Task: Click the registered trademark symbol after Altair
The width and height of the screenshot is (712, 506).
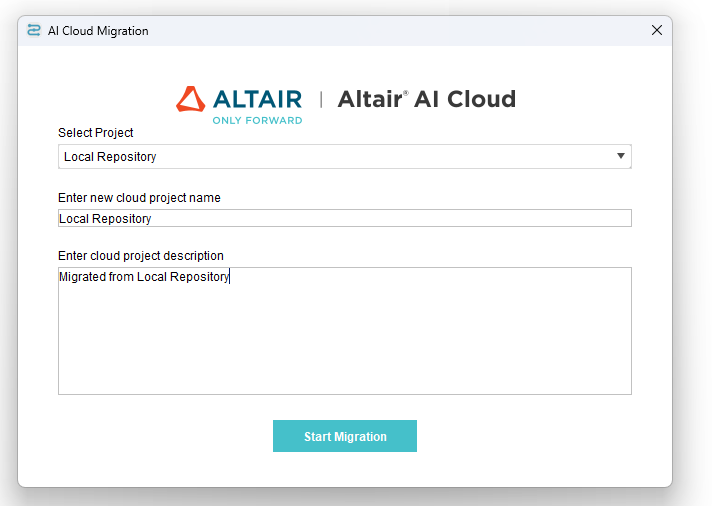Action: pyautogui.click(x=405, y=93)
